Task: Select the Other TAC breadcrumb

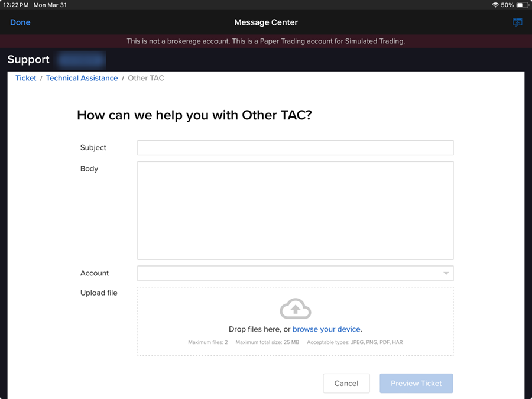Action: 145,77
